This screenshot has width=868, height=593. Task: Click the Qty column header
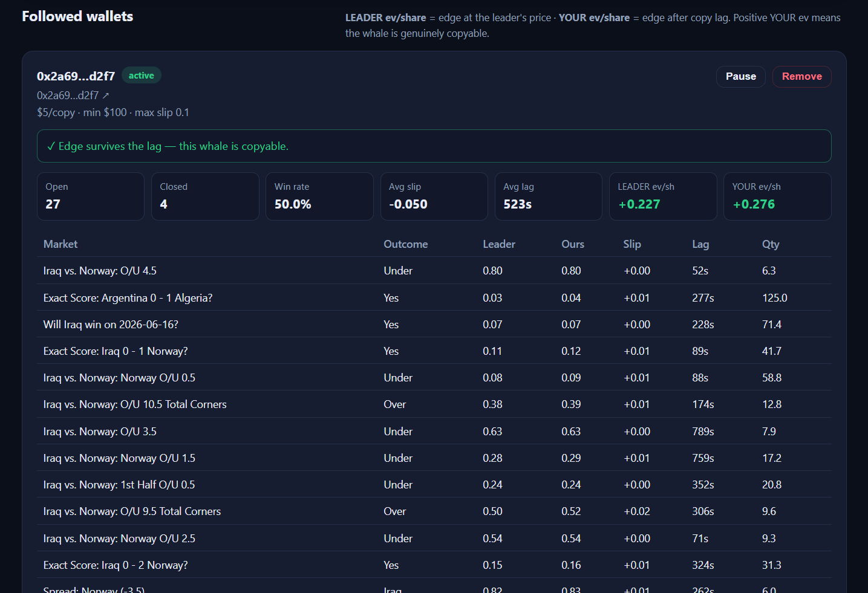coord(771,244)
